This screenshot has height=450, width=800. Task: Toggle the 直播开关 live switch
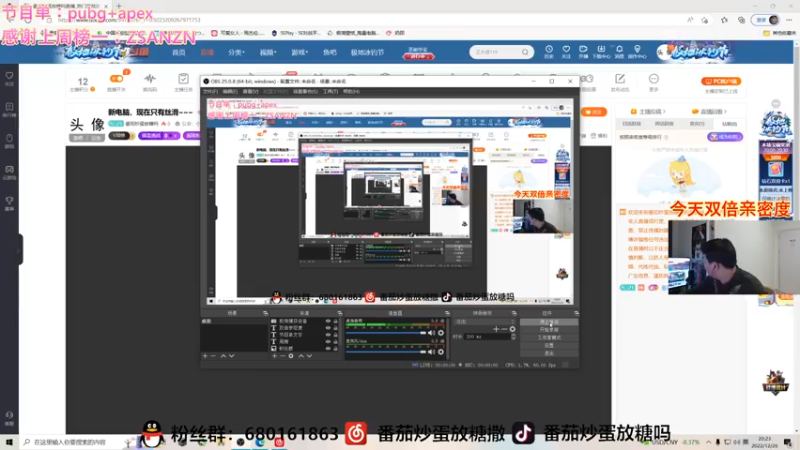(116, 79)
